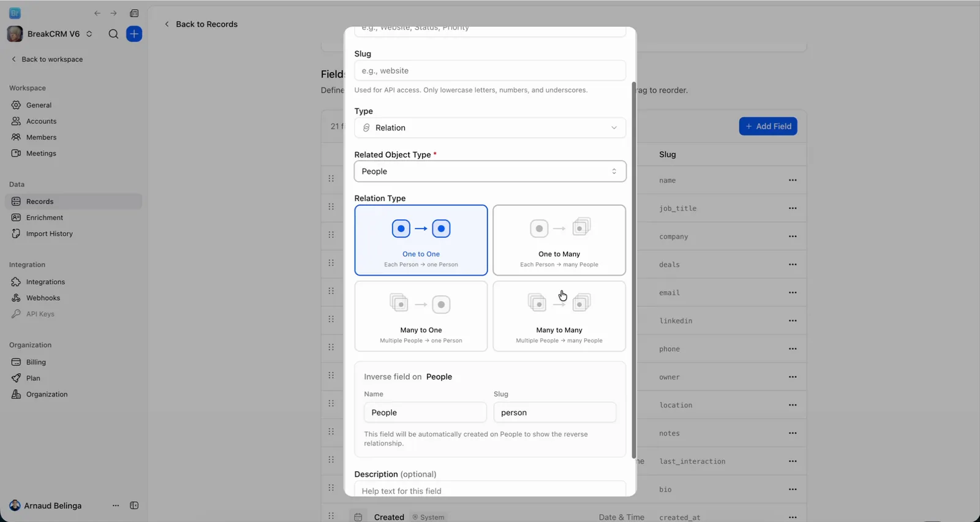Pick the Many to Many relation type
This screenshot has width=980, height=522.
[x=559, y=316]
